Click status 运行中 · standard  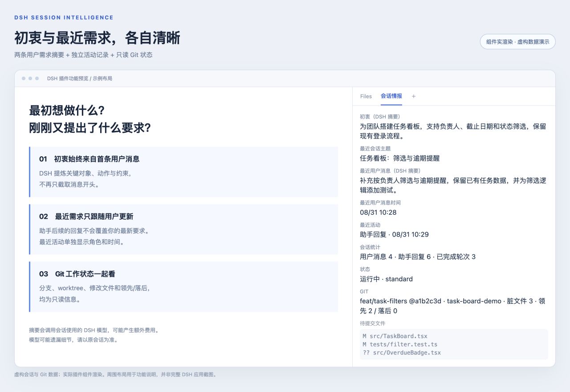pos(386,279)
